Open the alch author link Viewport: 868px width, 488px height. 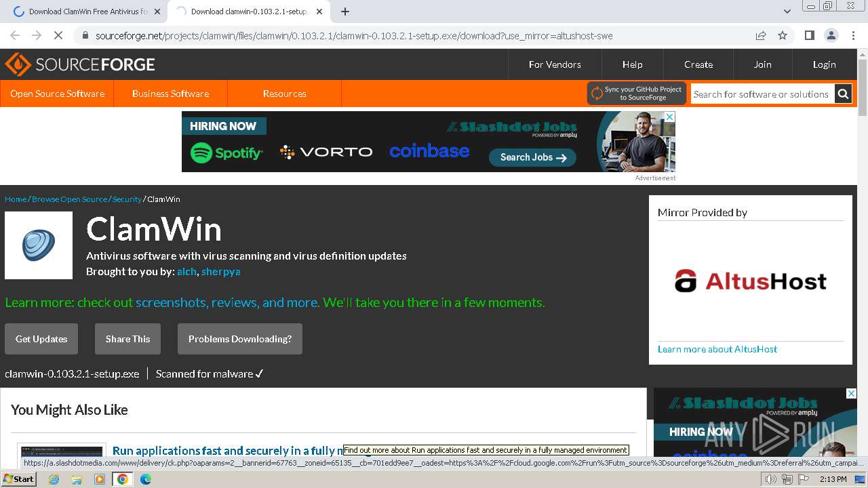tap(186, 271)
